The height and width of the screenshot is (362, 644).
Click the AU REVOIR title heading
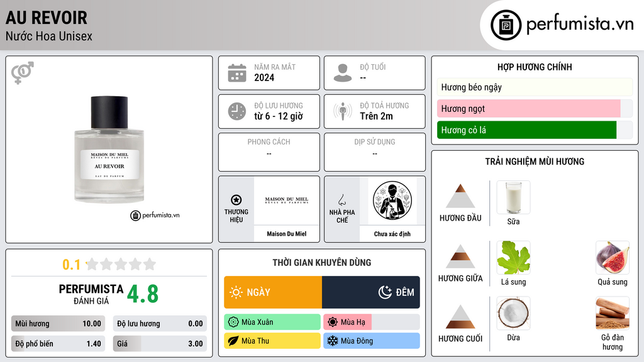tap(47, 18)
